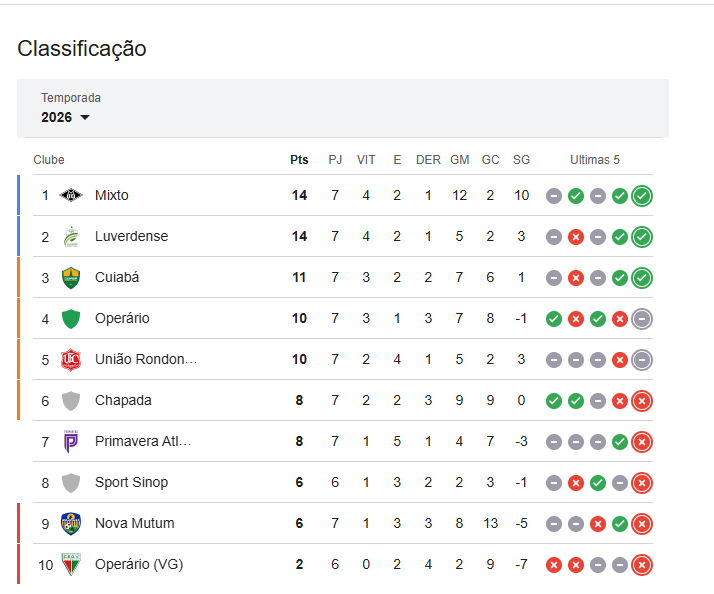Click the Ultimas 5 column header
The width and height of the screenshot is (714, 594).
pyautogui.click(x=595, y=160)
